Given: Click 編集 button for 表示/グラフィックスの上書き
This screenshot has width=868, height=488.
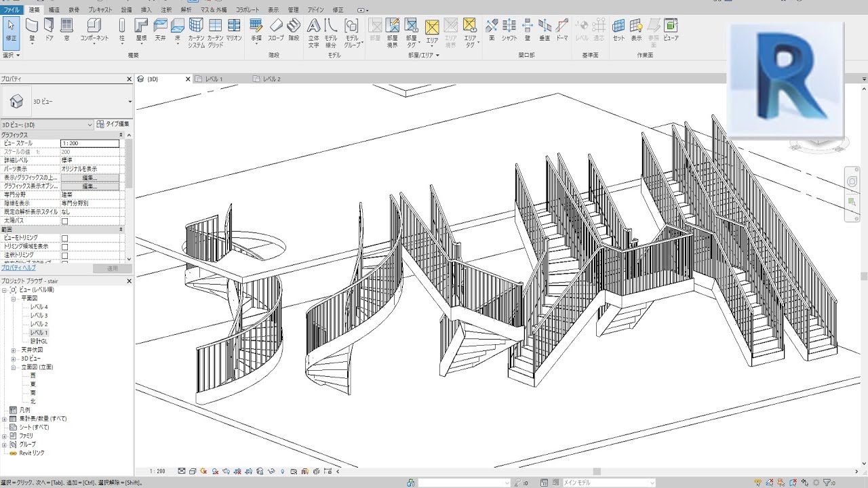Looking at the screenshot, I should pyautogui.click(x=90, y=178).
